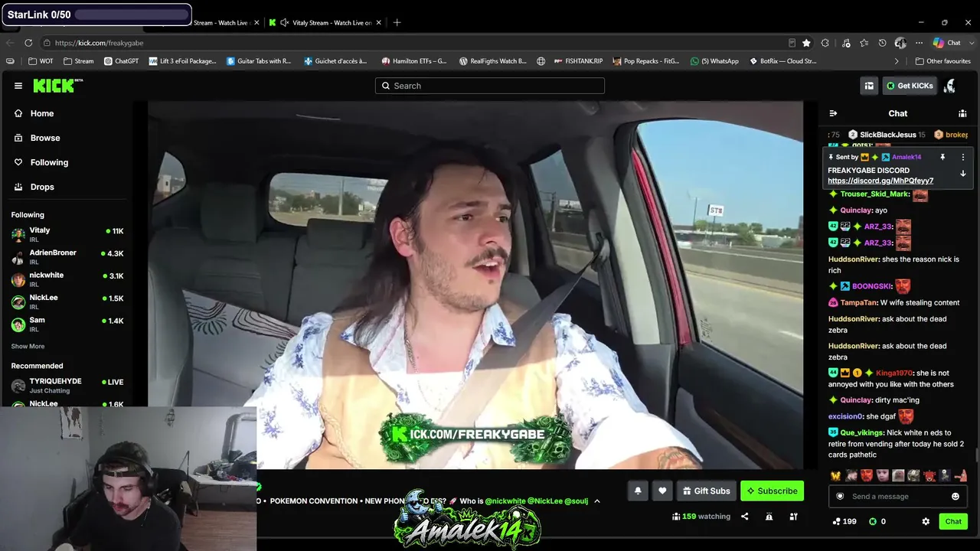Send message with green Chat button

953,521
